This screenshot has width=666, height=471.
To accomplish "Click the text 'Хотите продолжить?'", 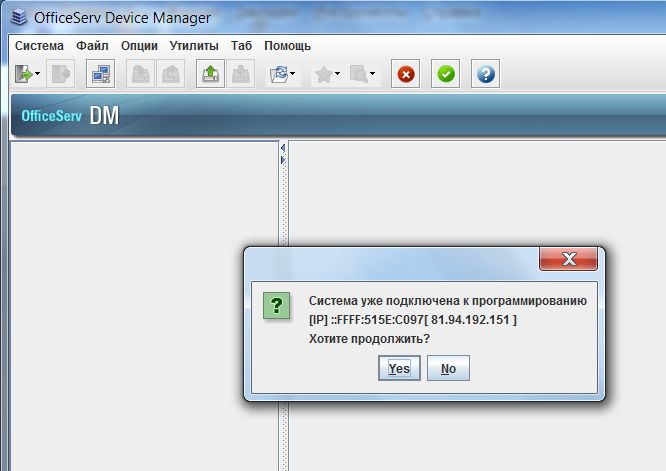I will [x=369, y=339].
